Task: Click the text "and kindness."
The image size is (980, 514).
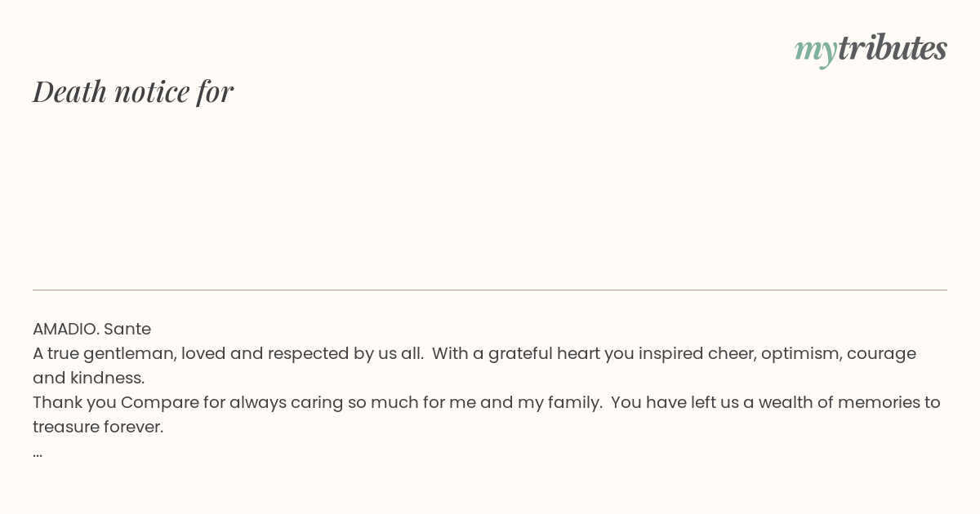Action: coord(88,378)
